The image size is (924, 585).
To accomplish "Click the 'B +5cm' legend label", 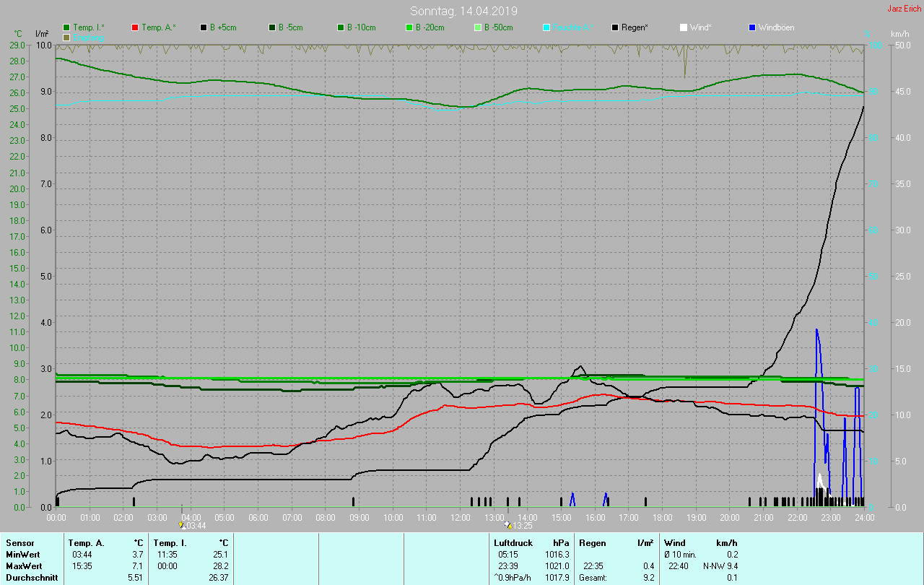I will [223, 27].
